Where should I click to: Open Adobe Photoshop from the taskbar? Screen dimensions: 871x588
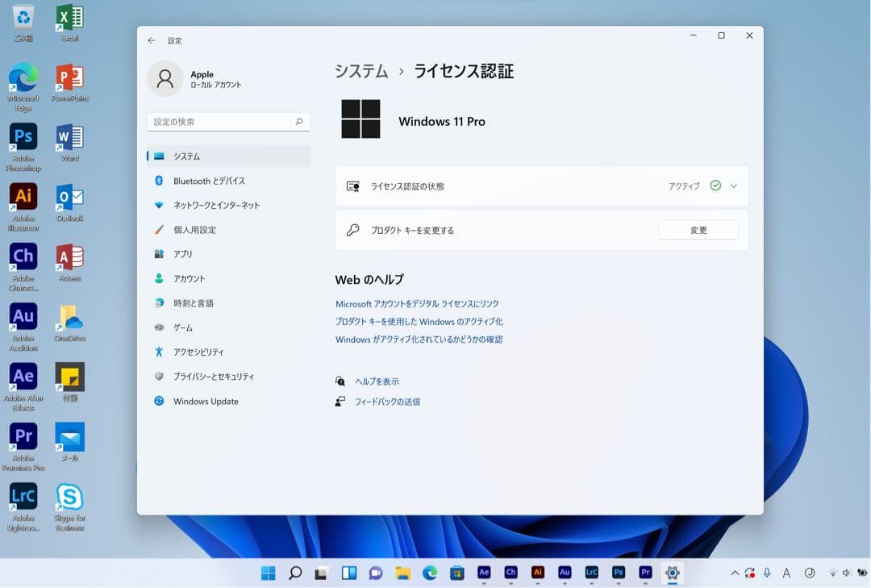[618, 573]
